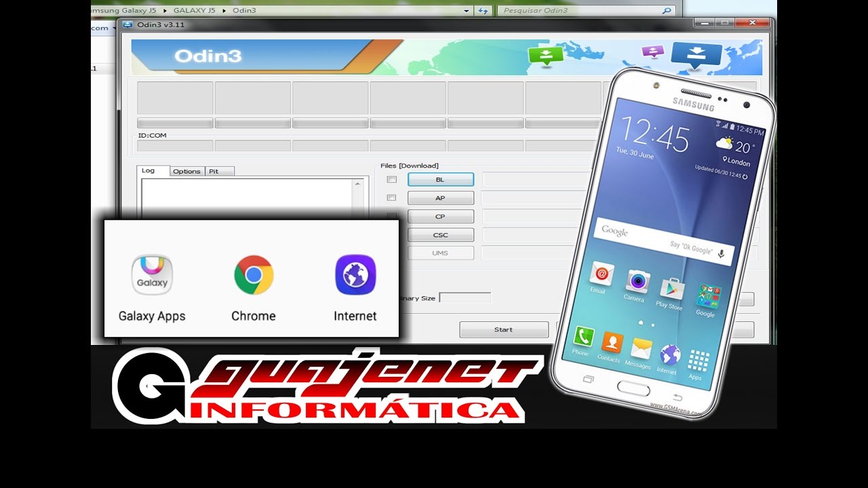Tap the 12:45 clock on phone
868x488 pixels.
click(654, 134)
